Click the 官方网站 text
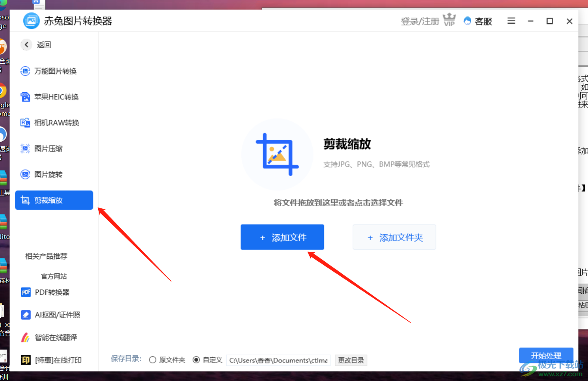This screenshot has height=381, width=588. tap(54, 276)
